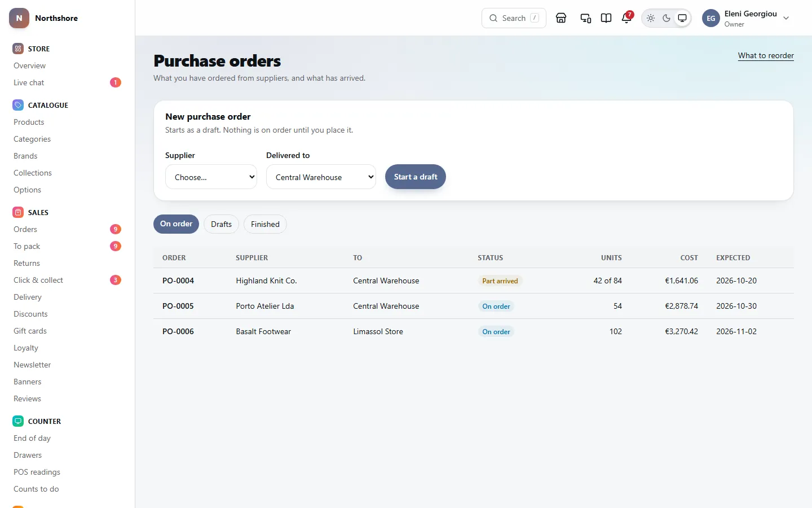Image resolution: width=812 pixels, height=508 pixels.
Task: Select the On order tab
Action: pos(176,224)
